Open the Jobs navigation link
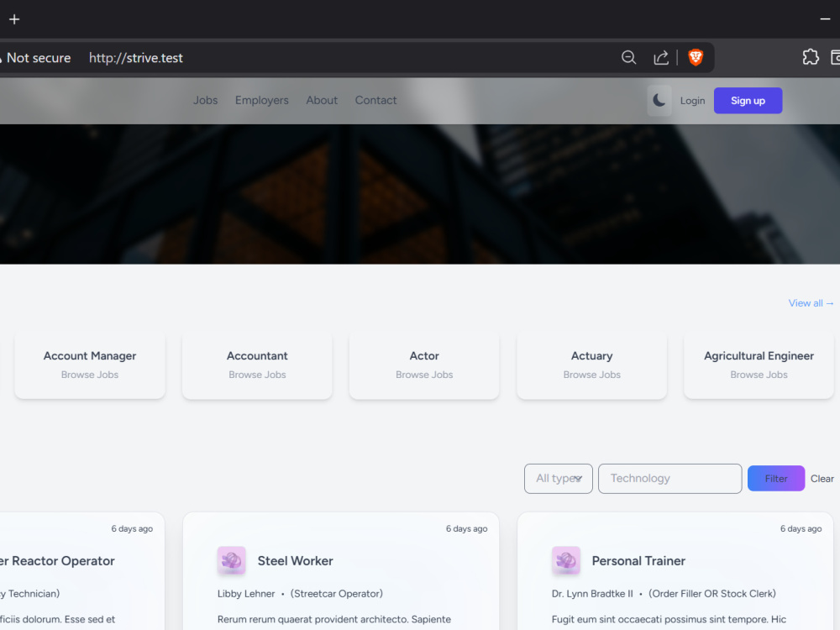This screenshot has height=630, width=840. click(x=206, y=100)
